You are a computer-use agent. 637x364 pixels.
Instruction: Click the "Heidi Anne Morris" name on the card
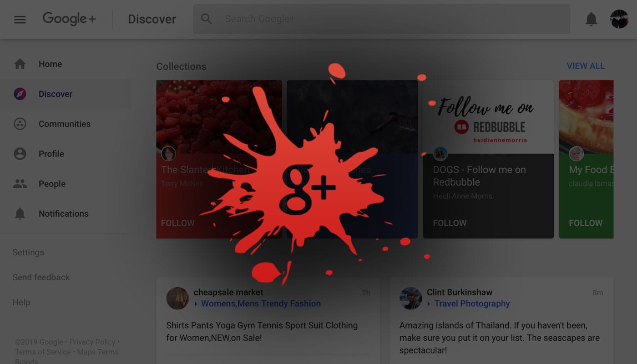point(462,196)
